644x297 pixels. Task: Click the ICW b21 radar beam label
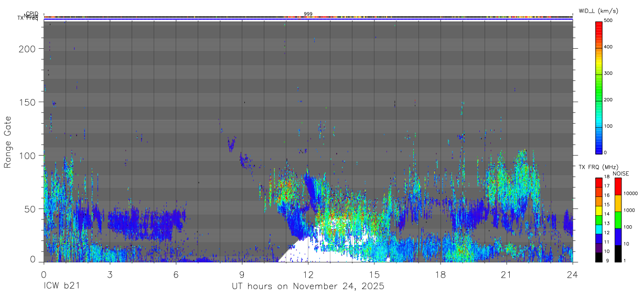click(x=62, y=286)
